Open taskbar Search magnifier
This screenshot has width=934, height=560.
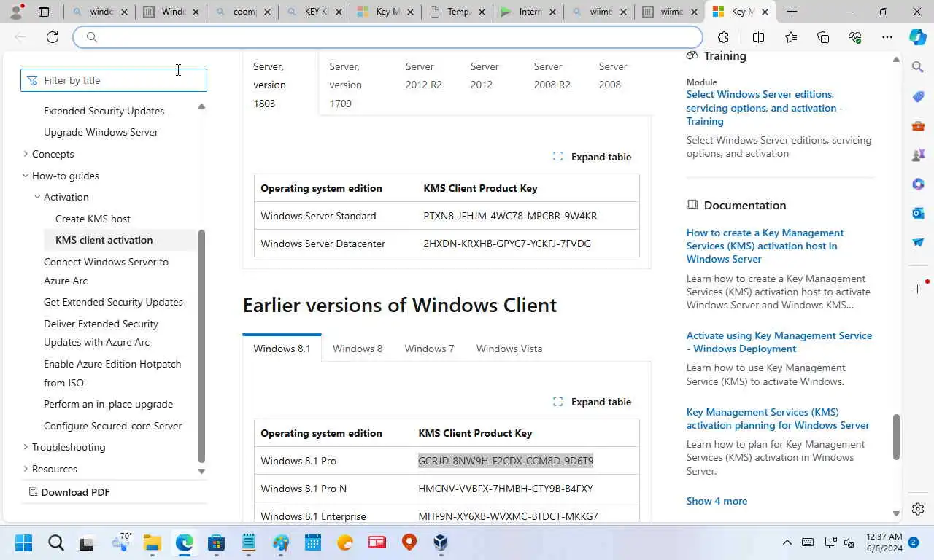(x=56, y=542)
